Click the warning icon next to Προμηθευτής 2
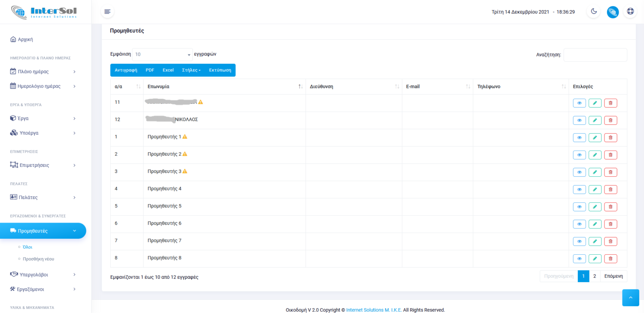This screenshot has width=644, height=313. 185,154
